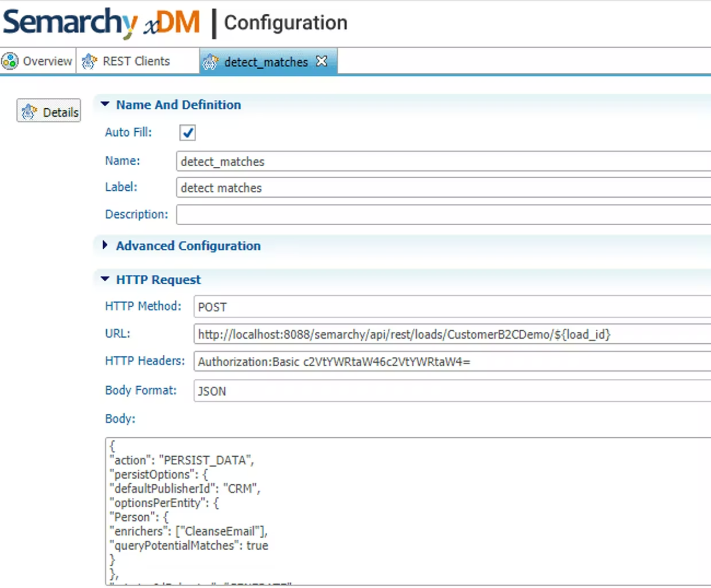
Task: Switch to the REST Clients tab
Action: coord(138,61)
